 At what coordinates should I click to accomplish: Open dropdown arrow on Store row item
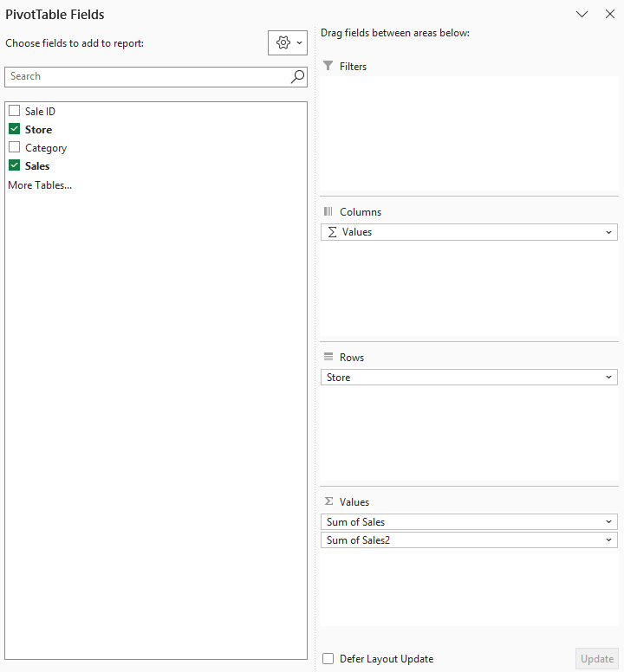608,378
